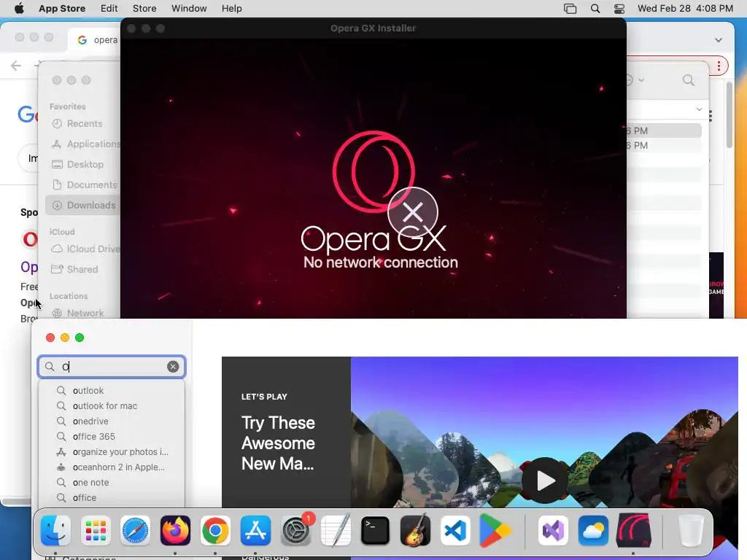Screen dimensions: 747x560
Task: Open the Help menu
Action: 231,9
